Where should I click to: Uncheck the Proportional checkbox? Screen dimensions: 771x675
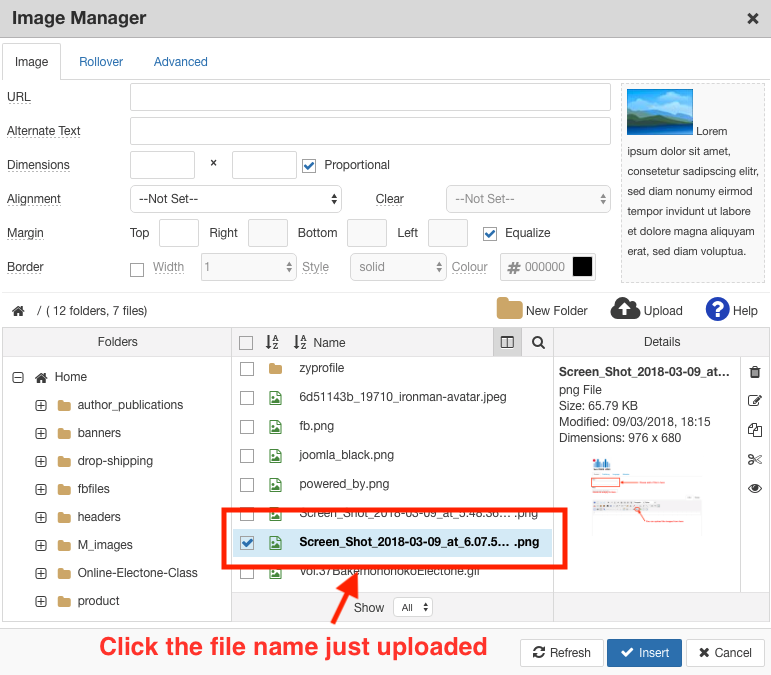[309, 165]
